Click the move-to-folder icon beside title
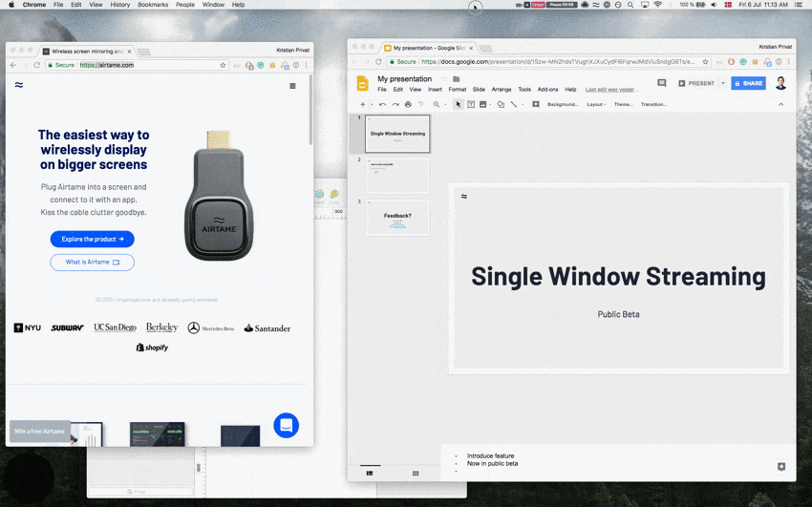 (x=457, y=79)
